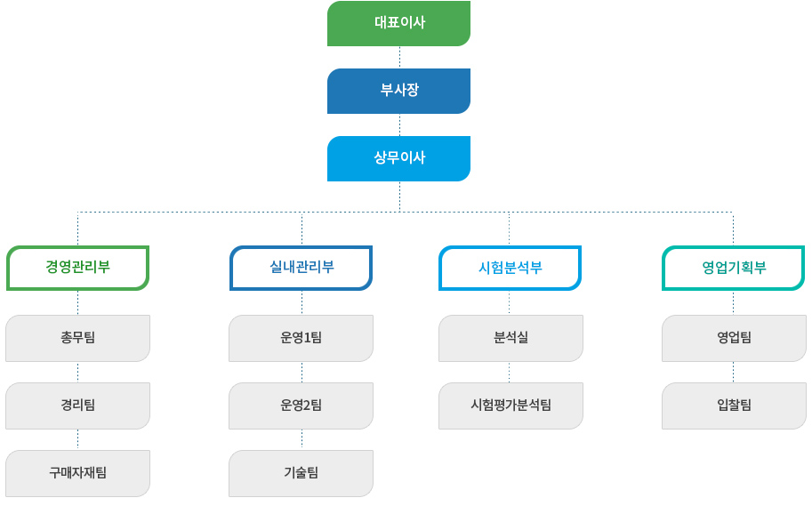Click the 영업팀 box

(734, 338)
